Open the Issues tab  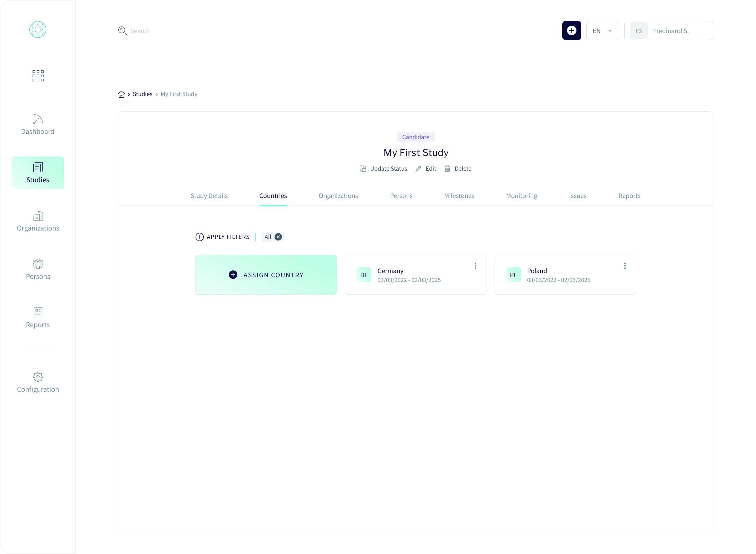tap(577, 196)
